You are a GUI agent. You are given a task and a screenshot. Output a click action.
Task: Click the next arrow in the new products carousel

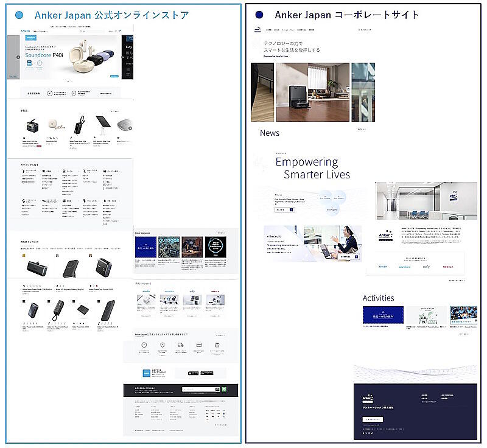click(x=130, y=128)
